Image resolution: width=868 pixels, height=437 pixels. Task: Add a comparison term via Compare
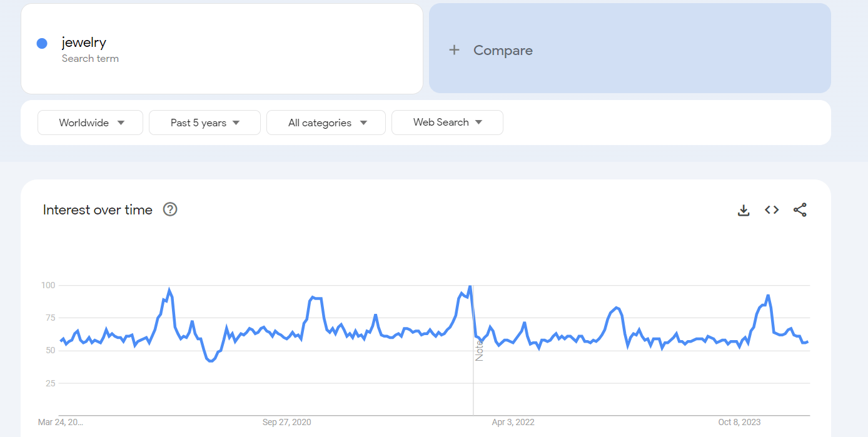630,48
